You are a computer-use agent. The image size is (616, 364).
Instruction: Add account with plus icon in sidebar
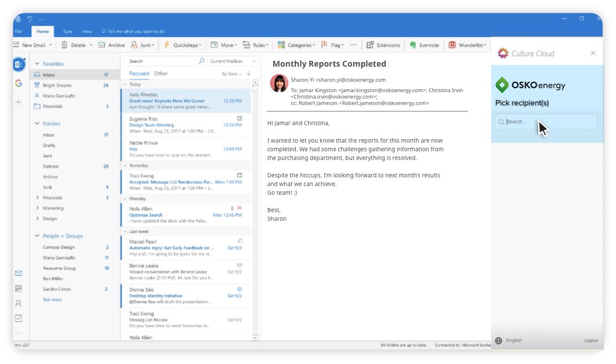[19, 102]
